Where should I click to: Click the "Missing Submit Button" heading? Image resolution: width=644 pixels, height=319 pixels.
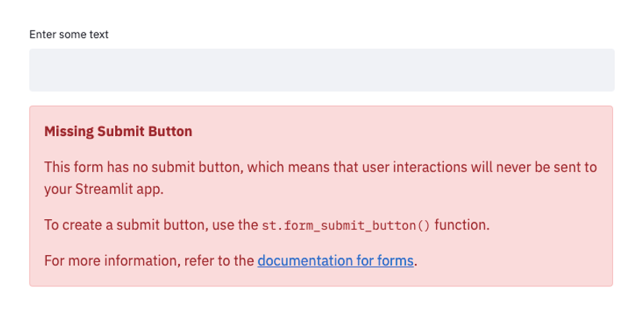coord(118,131)
